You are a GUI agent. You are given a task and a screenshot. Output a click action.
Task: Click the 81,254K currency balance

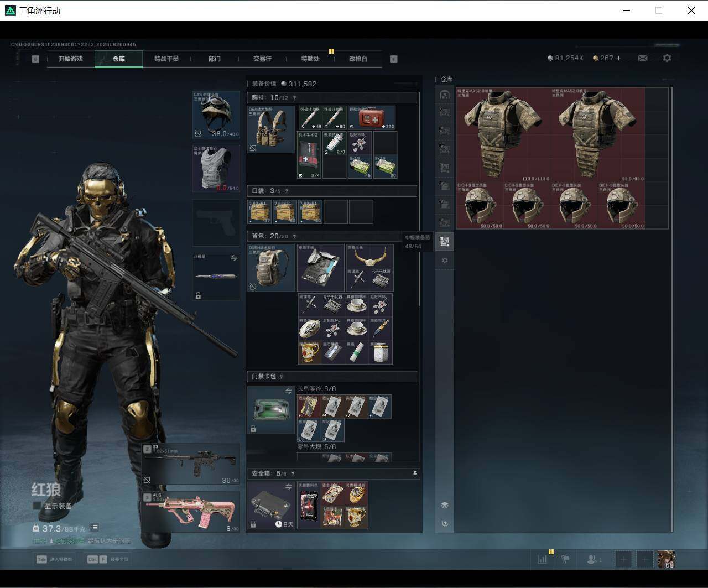point(566,58)
